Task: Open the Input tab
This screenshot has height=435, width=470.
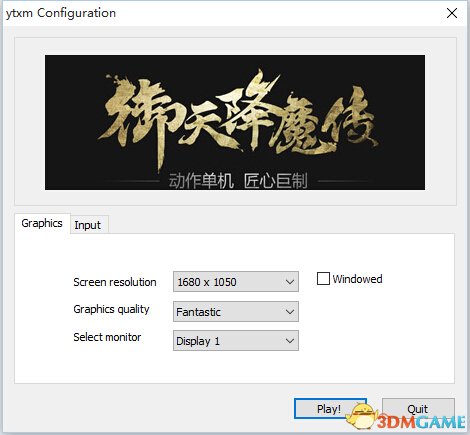Action: (x=88, y=225)
